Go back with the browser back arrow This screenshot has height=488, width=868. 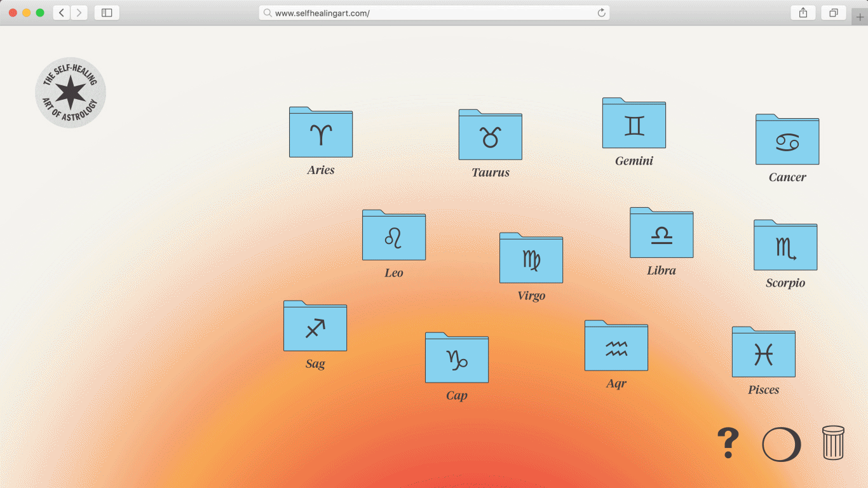click(x=62, y=13)
